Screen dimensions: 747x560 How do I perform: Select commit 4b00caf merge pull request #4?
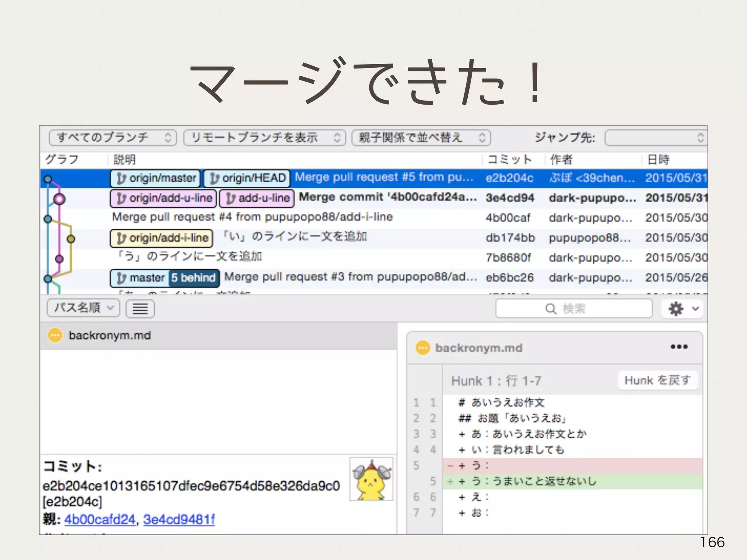pyautogui.click(x=252, y=218)
